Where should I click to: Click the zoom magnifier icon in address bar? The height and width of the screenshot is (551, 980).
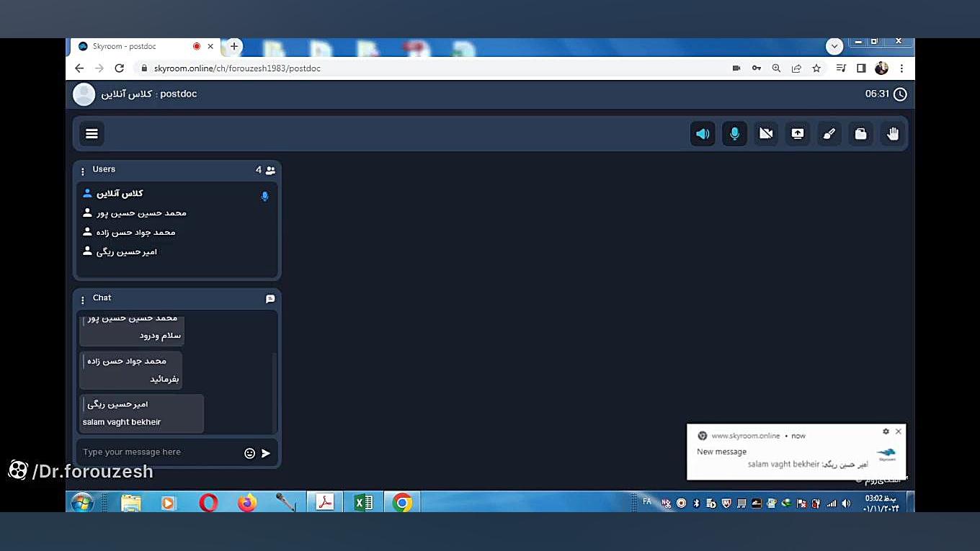coord(776,68)
